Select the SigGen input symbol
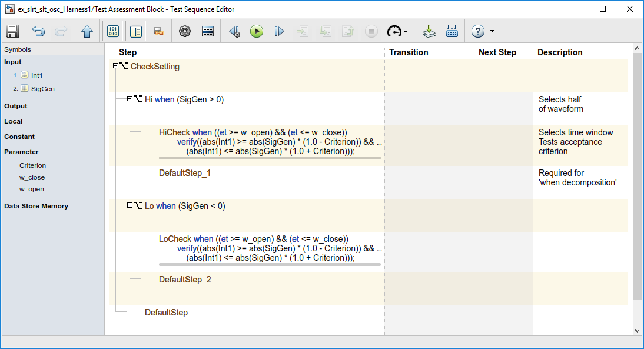Image resolution: width=644 pixels, height=349 pixels. [43, 89]
